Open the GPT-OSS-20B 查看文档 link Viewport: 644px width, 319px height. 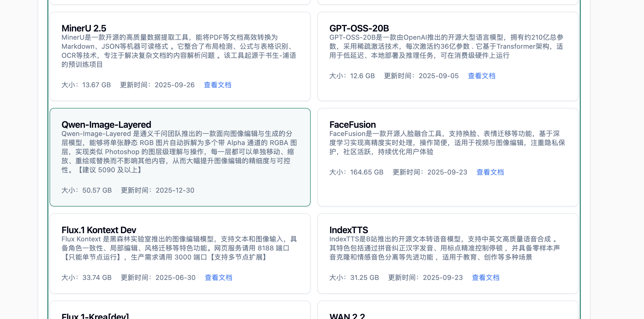tap(481, 76)
